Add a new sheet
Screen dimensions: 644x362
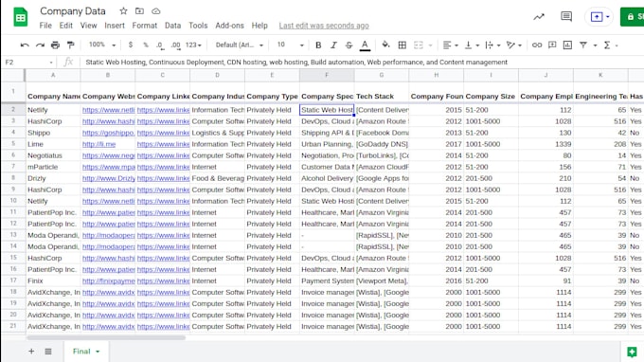click(x=31, y=352)
